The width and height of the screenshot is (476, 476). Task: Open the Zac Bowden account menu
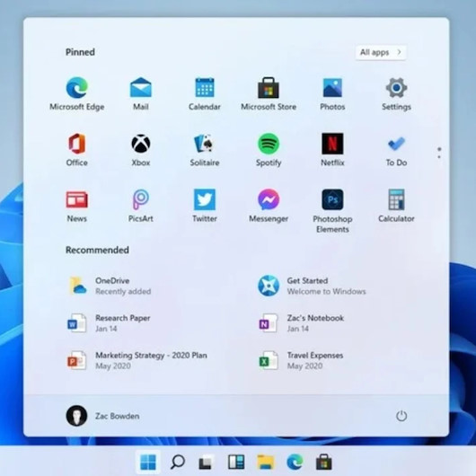(102, 416)
